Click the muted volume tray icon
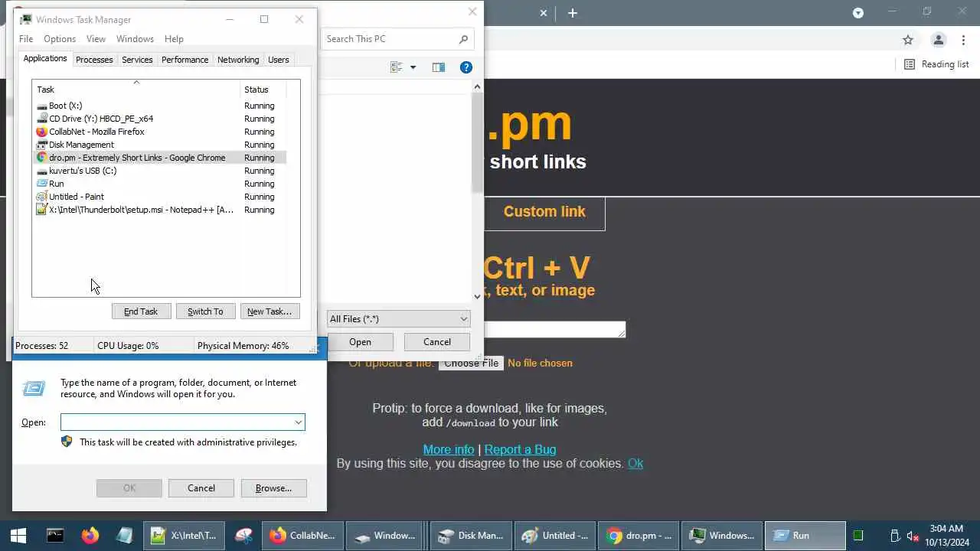This screenshot has height=551, width=980. pyautogui.click(x=913, y=536)
